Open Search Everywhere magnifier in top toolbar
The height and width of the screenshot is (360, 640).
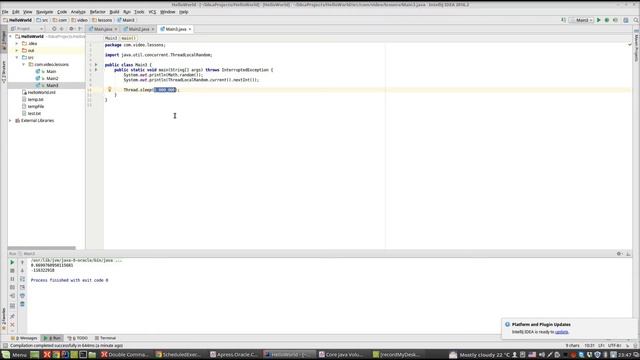[x=636, y=20]
